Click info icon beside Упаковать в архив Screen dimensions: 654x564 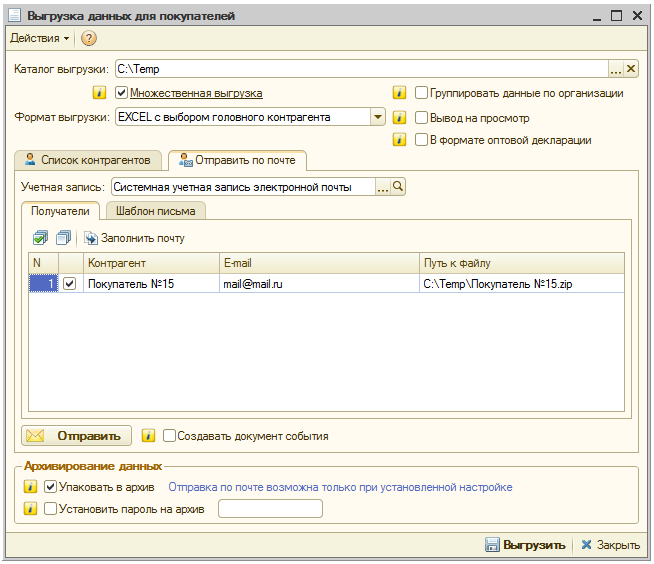click(29, 487)
